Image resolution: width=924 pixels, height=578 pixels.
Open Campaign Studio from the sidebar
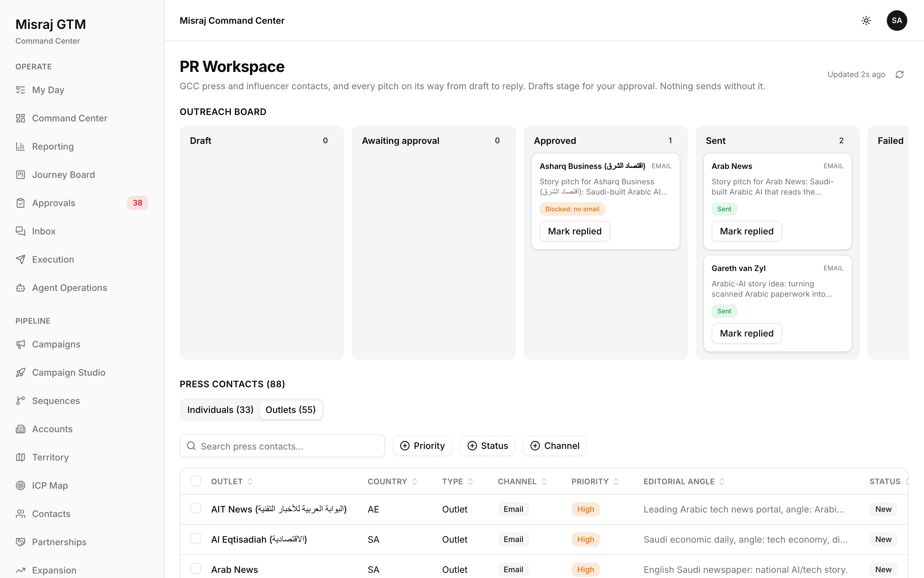82,373
